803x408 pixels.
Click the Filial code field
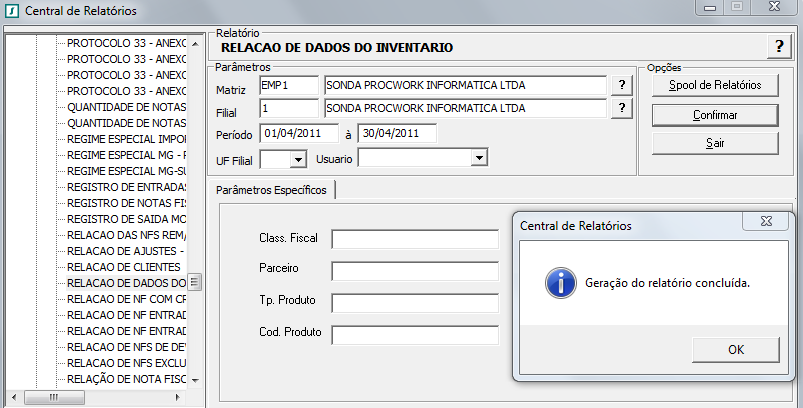pyautogui.click(x=289, y=109)
